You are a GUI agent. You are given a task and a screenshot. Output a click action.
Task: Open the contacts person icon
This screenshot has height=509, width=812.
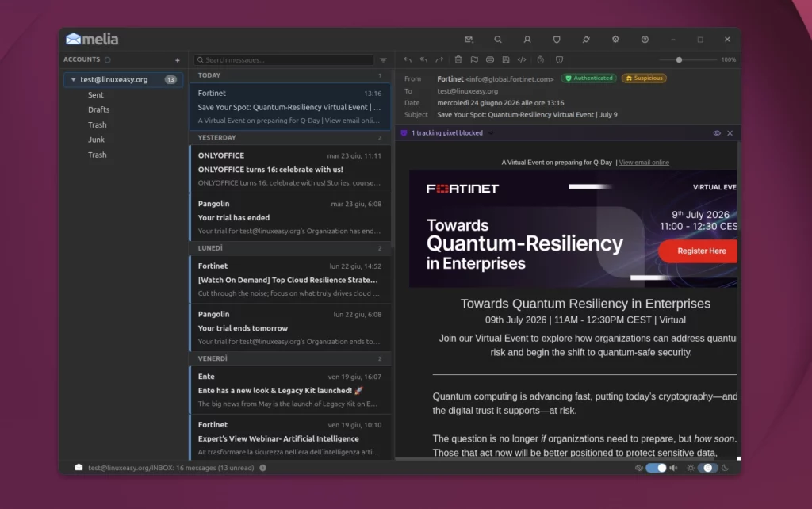tap(527, 40)
